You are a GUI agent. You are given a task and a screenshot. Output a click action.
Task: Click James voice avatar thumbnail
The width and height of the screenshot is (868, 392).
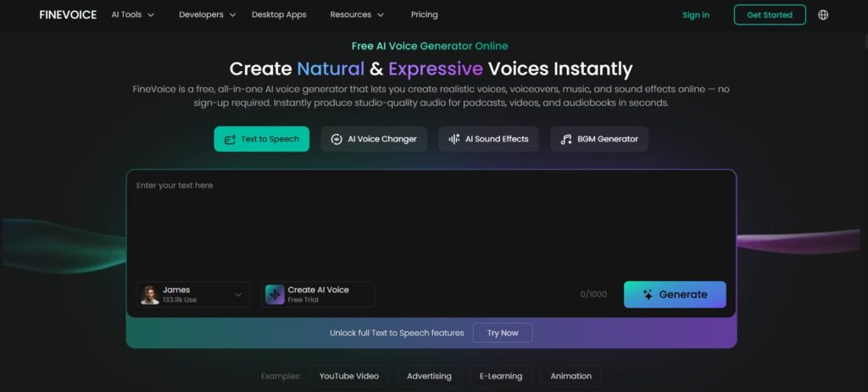pos(149,295)
